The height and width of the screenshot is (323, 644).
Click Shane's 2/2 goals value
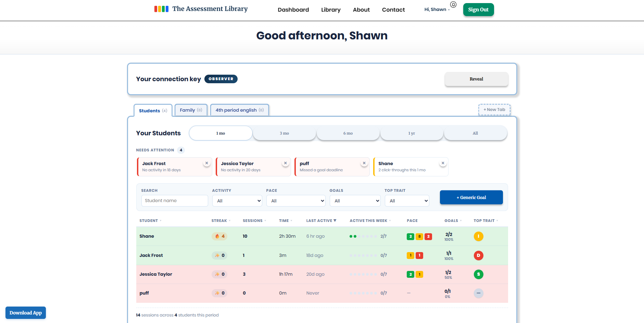(449, 235)
